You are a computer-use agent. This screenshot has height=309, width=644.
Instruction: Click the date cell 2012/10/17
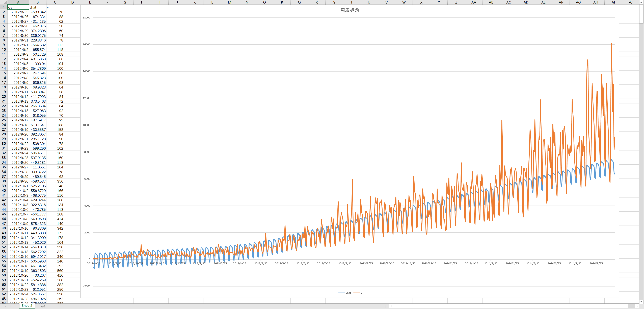[18, 261]
